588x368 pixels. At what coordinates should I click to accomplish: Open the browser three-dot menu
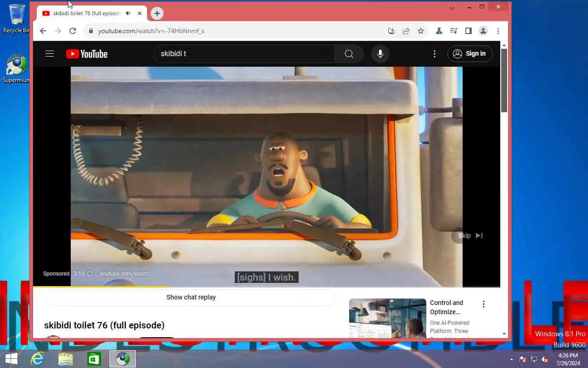pos(498,31)
